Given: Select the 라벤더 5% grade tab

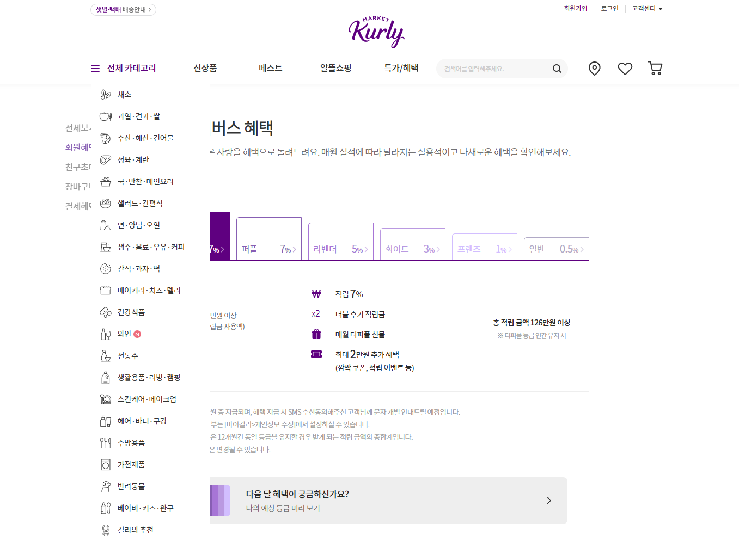Looking at the screenshot, I should tap(341, 241).
